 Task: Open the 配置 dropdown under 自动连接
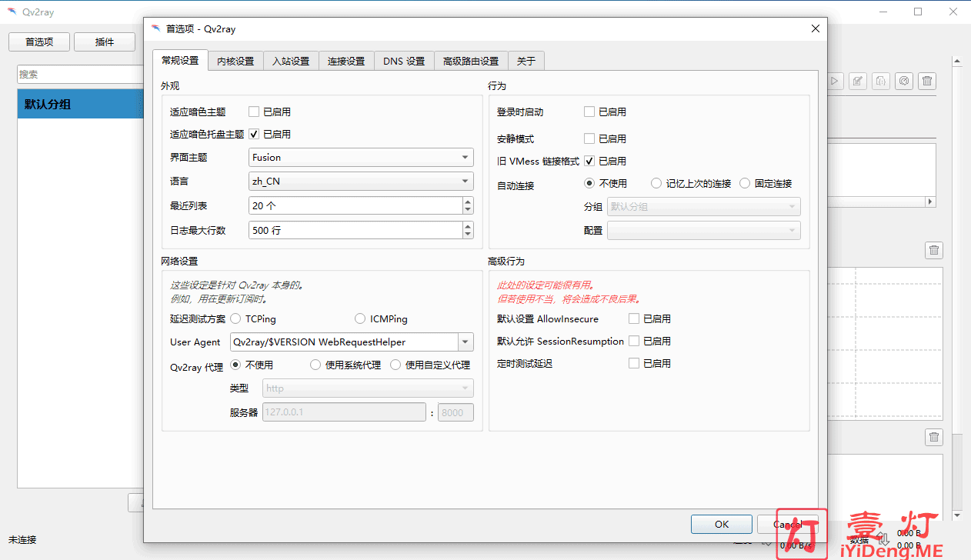[704, 230]
